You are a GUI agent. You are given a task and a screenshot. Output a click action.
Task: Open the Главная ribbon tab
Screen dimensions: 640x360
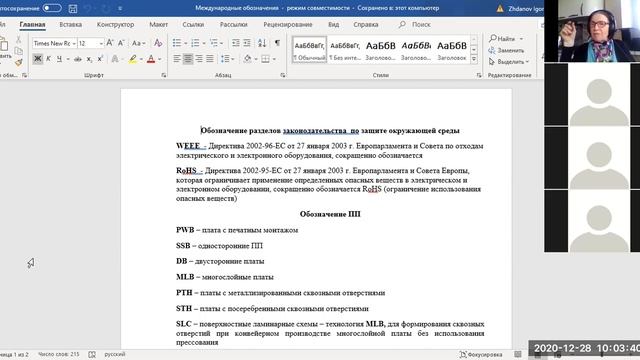[x=32, y=24]
